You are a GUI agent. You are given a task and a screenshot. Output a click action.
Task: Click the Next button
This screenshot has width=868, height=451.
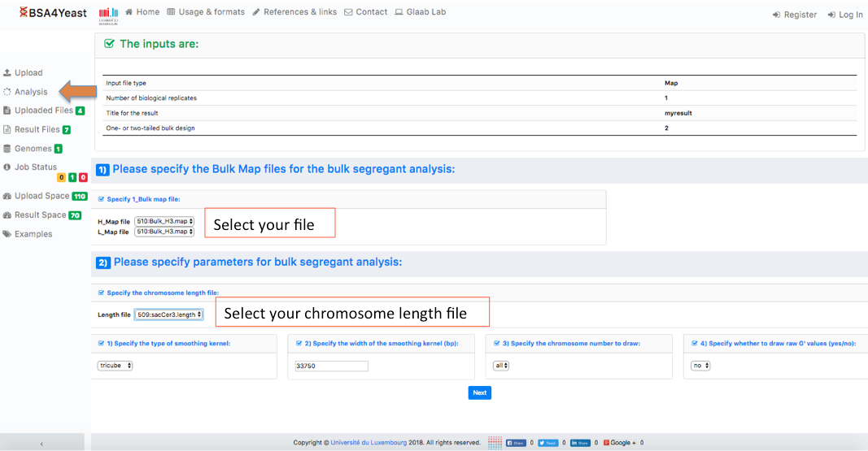coord(479,392)
